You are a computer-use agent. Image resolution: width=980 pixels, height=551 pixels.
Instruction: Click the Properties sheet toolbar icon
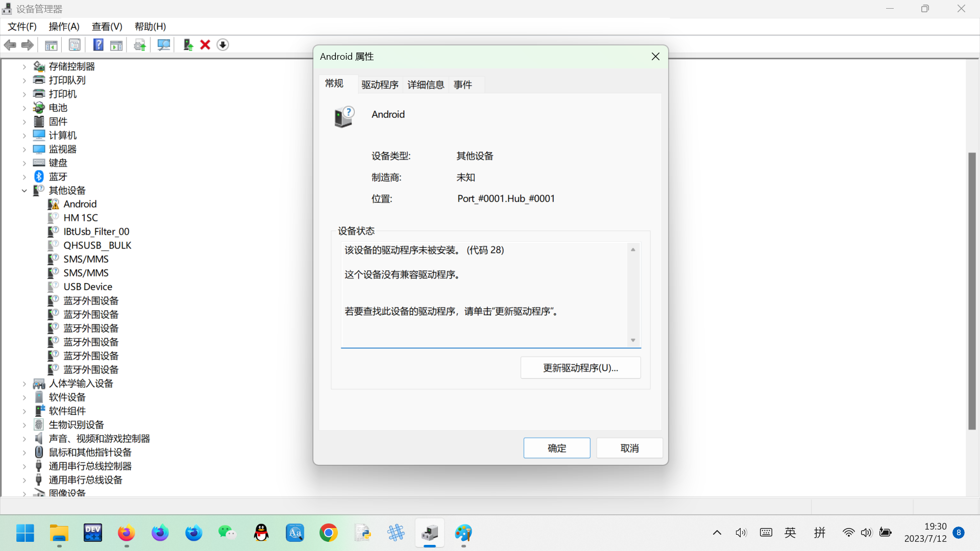pos(75,45)
